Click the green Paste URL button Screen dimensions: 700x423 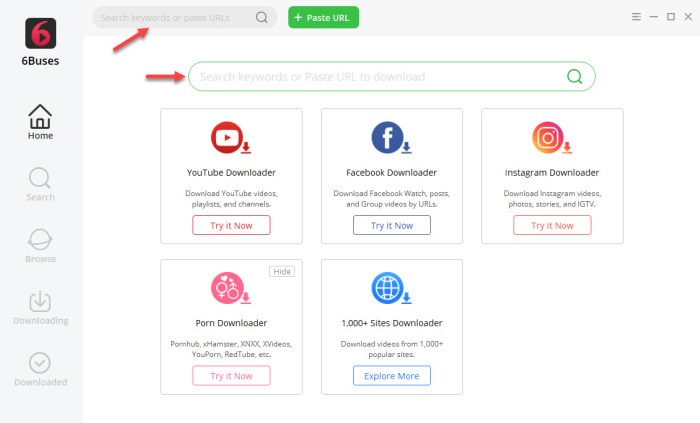pyautogui.click(x=323, y=17)
